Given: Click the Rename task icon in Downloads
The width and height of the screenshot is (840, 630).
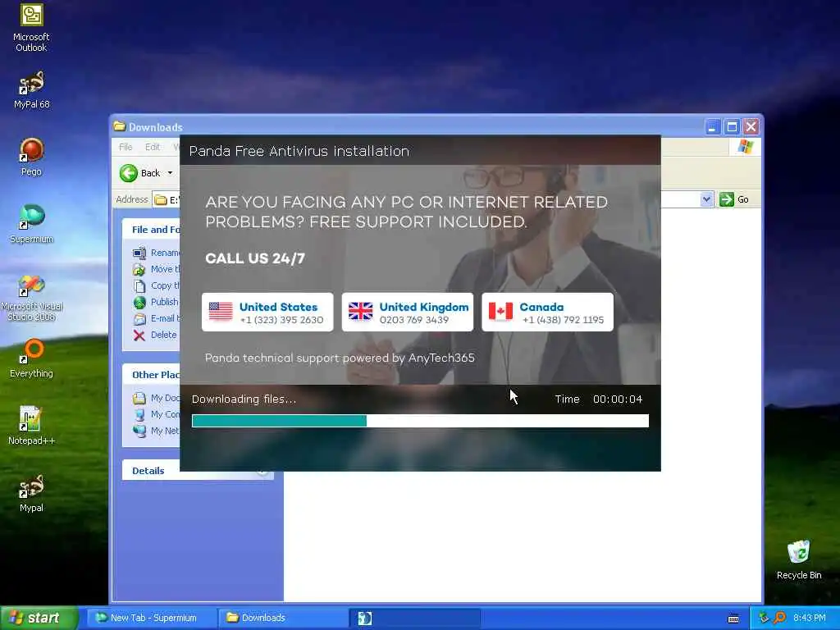Looking at the screenshot, I should (139, 253).
